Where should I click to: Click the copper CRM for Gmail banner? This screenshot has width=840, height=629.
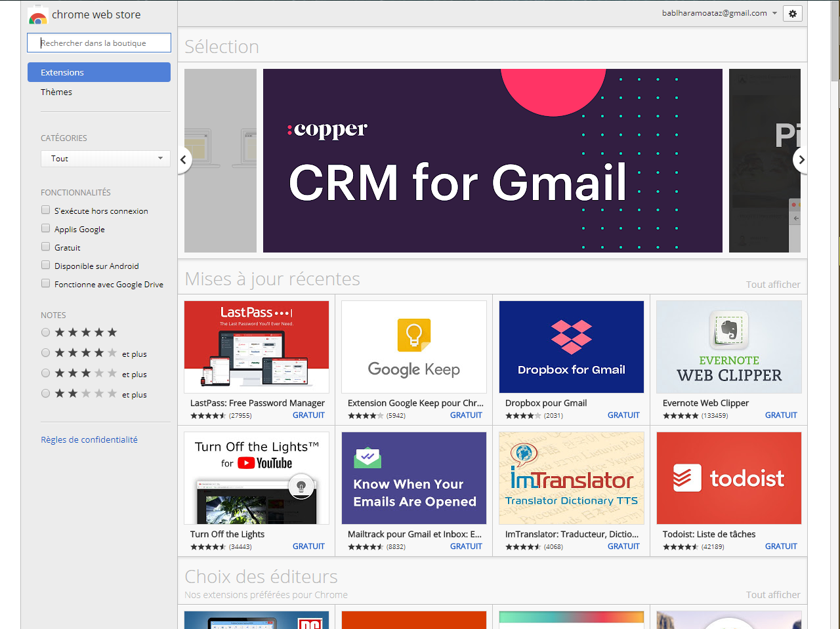pyautogui.click(x=493, y=161)
